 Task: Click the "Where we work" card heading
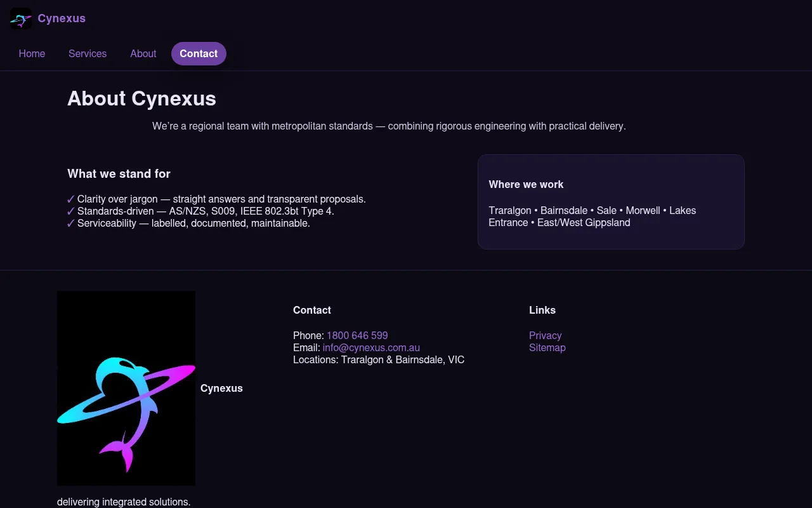526,184
